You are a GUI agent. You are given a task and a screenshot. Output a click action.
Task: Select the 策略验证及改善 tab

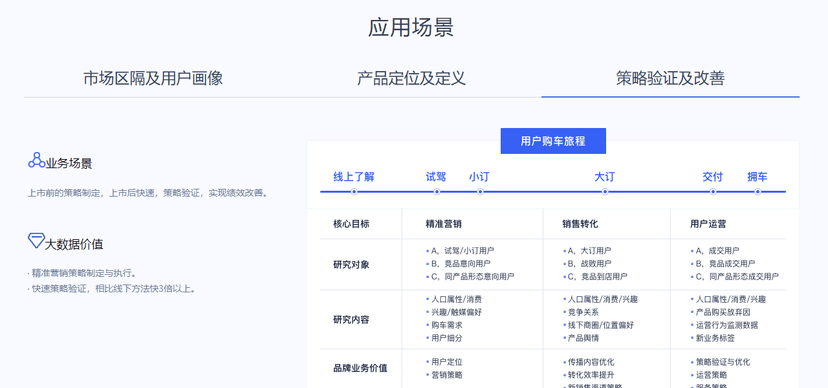point(670,78)
